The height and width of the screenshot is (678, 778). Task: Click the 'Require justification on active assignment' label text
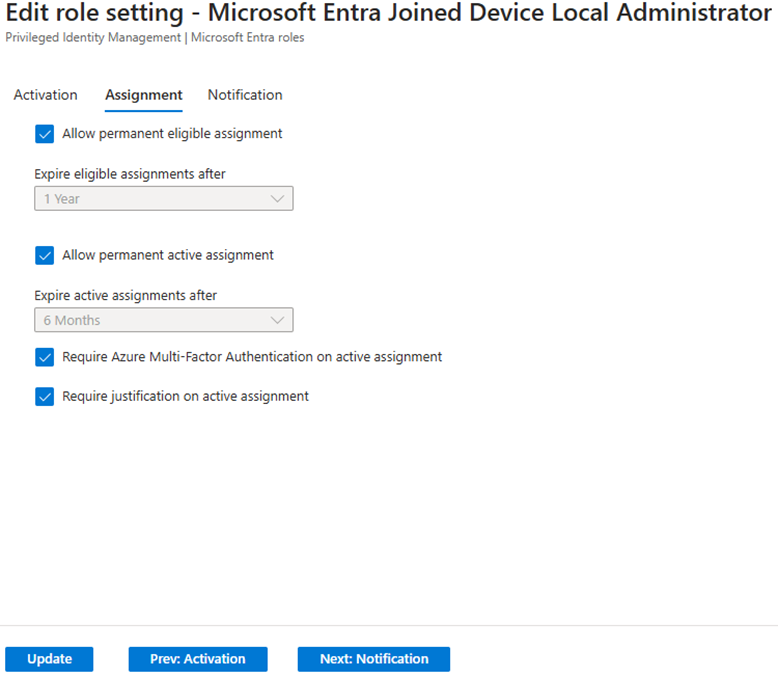(185, 397)
